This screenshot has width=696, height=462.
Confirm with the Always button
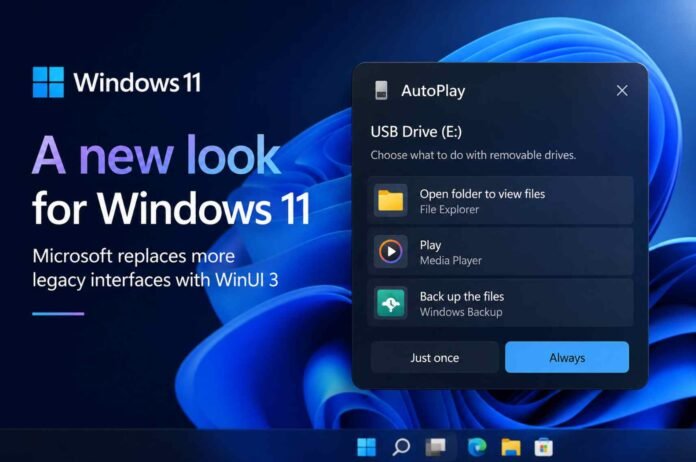[x=567, y=357]
